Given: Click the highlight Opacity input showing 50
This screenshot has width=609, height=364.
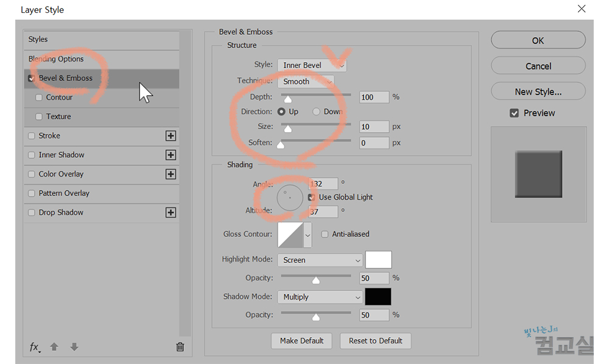Looking at the screenshot, I should pyautogui.click(x=374, y=278).
